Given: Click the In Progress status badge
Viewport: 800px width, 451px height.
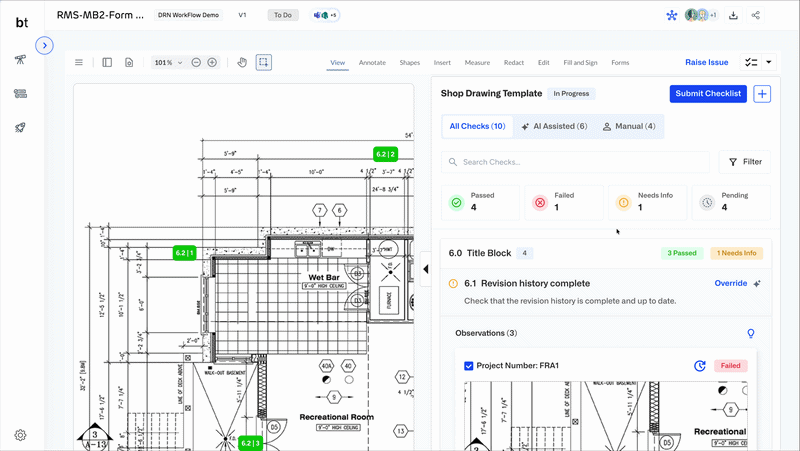Looking at the screenshot, I should tap(571, 94).
